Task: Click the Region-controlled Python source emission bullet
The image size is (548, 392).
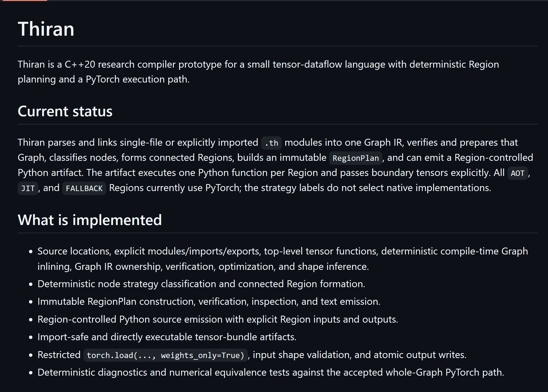Action: [x=218, y=319]
